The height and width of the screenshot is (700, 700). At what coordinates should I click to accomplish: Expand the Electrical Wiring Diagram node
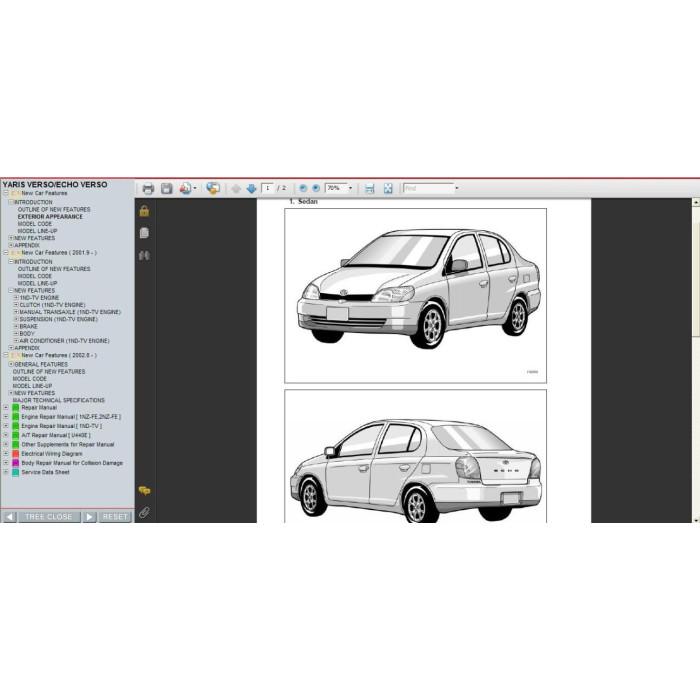[6, 454]
